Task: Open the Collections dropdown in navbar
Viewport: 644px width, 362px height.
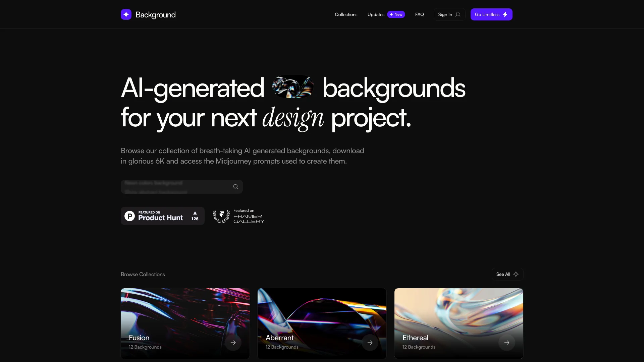Action: coord(346,14)
